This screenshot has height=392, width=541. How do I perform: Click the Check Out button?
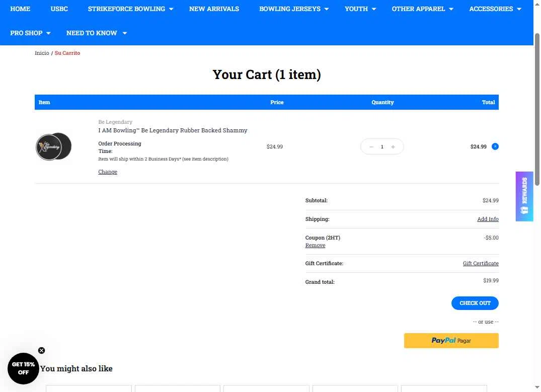475,303
